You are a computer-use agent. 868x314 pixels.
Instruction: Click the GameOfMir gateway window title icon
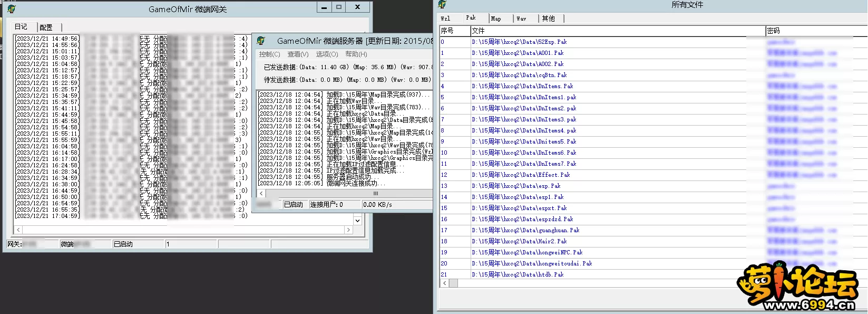[x=12, y=9]
